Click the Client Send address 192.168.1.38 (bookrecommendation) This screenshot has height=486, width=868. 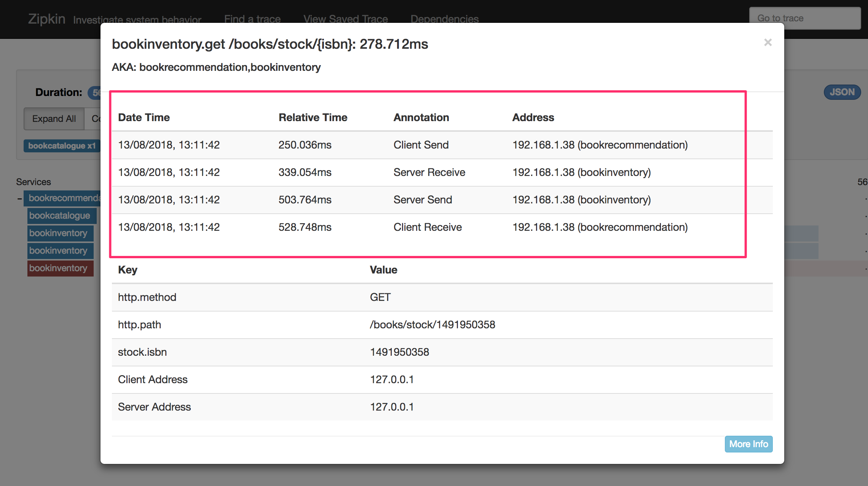tap(600, 145)
